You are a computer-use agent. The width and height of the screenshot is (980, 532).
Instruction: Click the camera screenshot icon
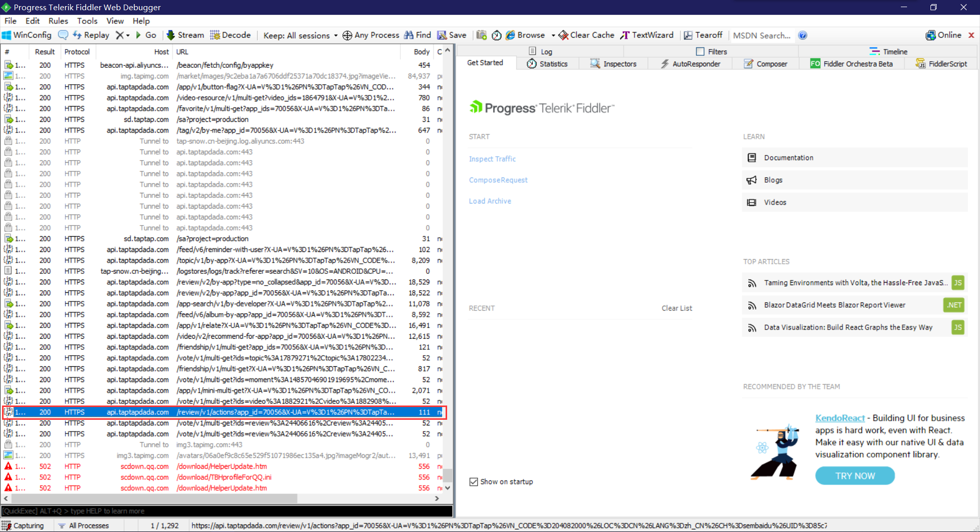click(481, 35)
